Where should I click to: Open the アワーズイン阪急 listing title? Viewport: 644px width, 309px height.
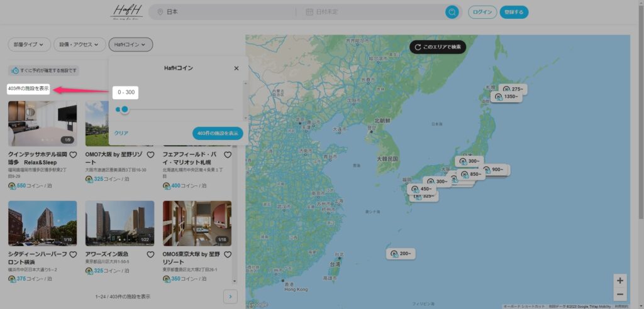108,254
